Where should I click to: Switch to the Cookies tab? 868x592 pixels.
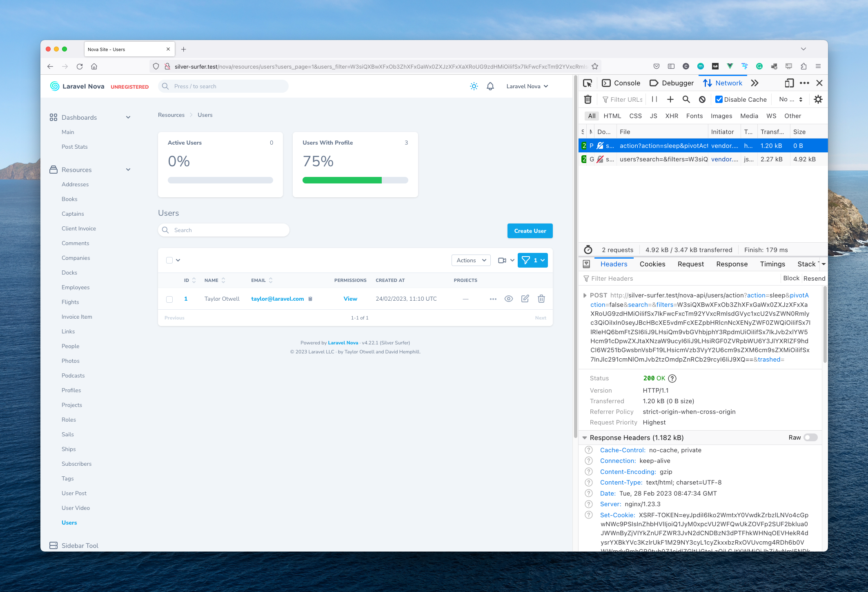click(652, 264)
